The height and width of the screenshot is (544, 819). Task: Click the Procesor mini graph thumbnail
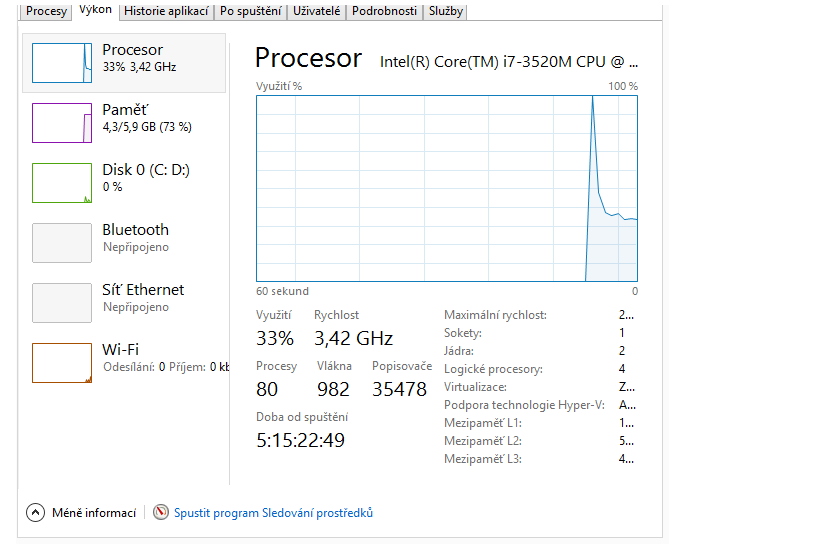pos(62,63)
